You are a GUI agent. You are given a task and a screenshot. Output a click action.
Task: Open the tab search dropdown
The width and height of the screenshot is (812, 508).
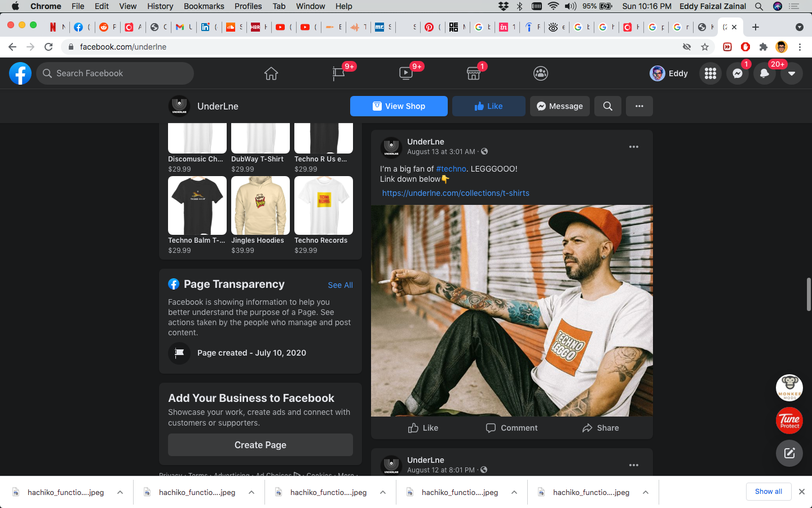point(799,27)
